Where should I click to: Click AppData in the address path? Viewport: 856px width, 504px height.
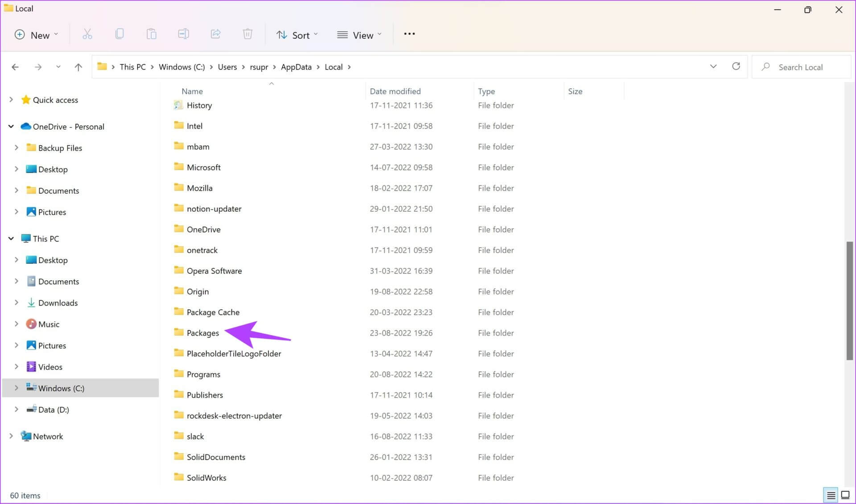tap(296, 67)
